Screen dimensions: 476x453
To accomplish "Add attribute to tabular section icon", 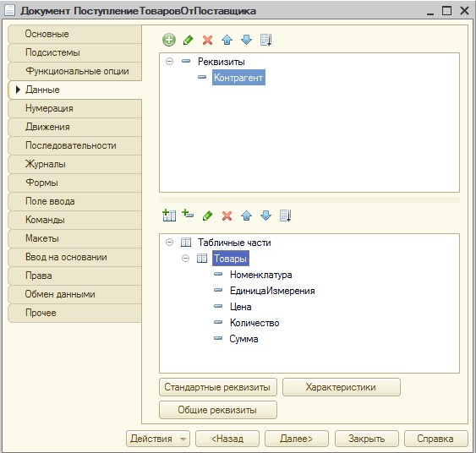I will coord(188,214).
